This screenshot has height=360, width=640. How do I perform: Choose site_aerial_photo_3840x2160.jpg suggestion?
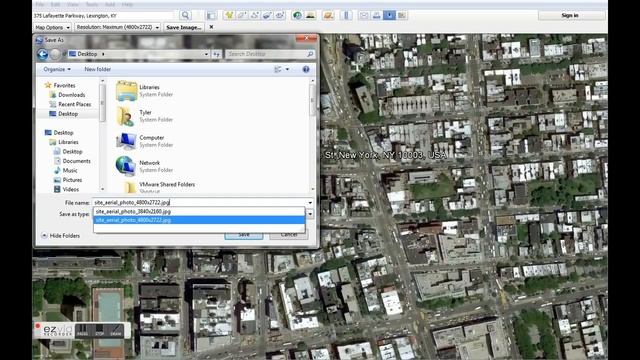pyautogui.click(x=199, y=211)
